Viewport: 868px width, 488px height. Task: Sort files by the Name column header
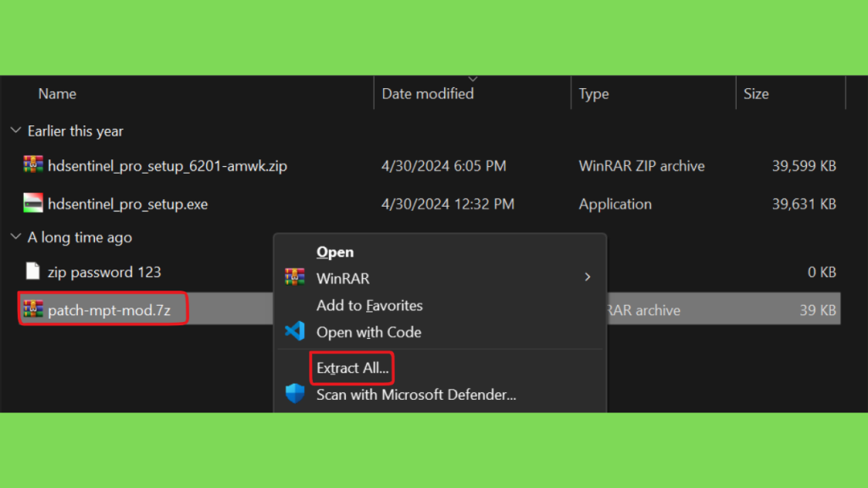pyautogui.click(x=57, y=93)
